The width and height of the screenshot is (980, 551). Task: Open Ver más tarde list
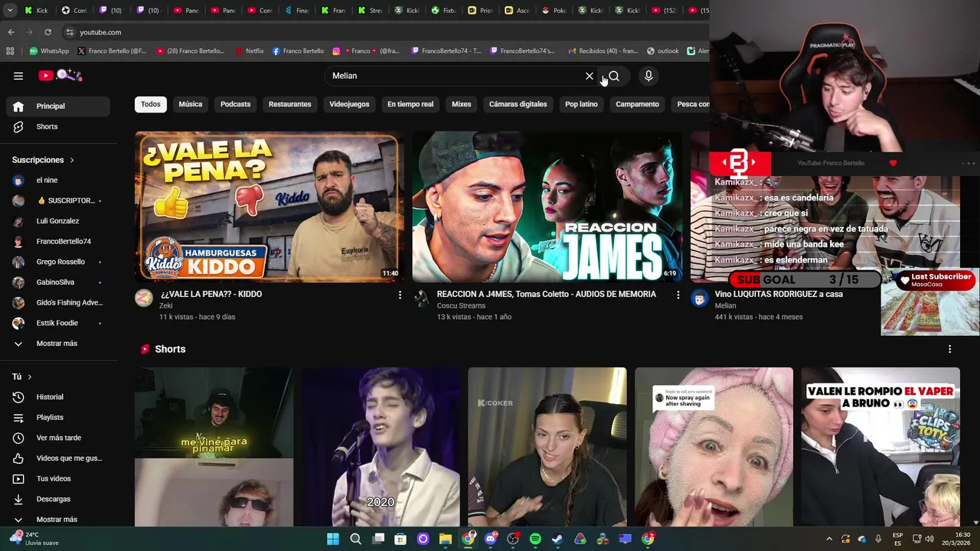58,438
